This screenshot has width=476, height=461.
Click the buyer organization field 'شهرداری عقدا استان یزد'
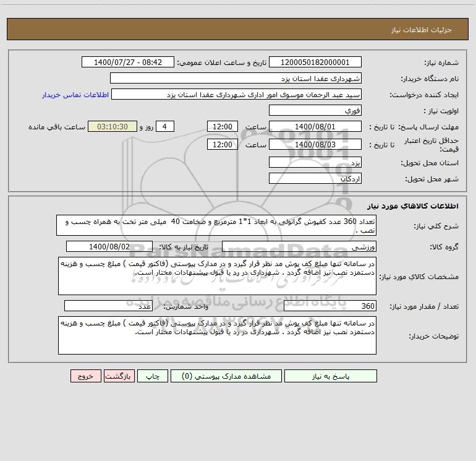(x=236, y=78)
